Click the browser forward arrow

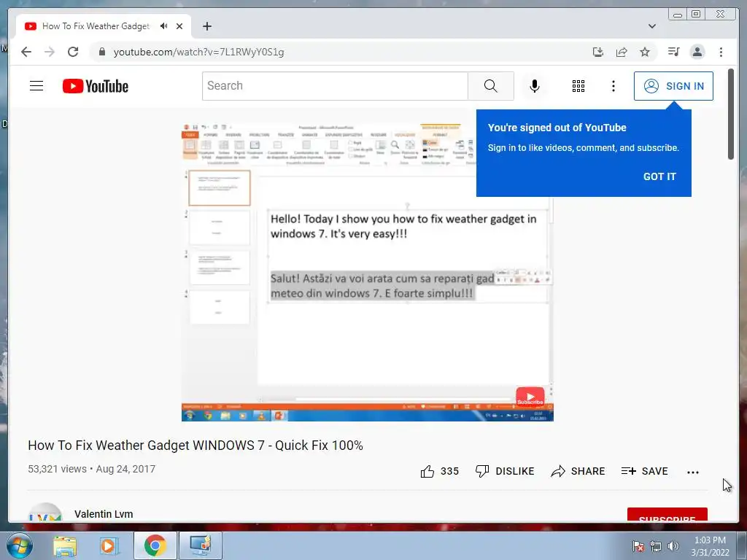pyautogui.click(x=50, y=52)
